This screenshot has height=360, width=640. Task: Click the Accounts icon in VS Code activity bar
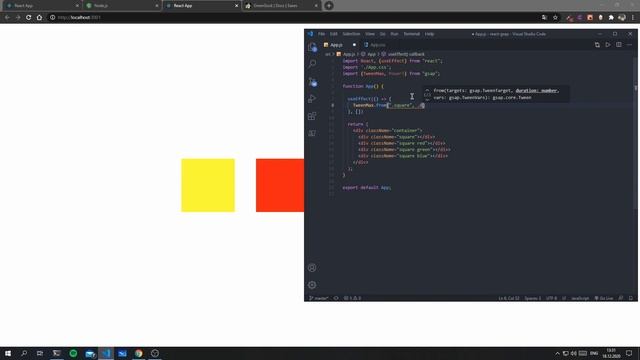[x=312, y=268]
